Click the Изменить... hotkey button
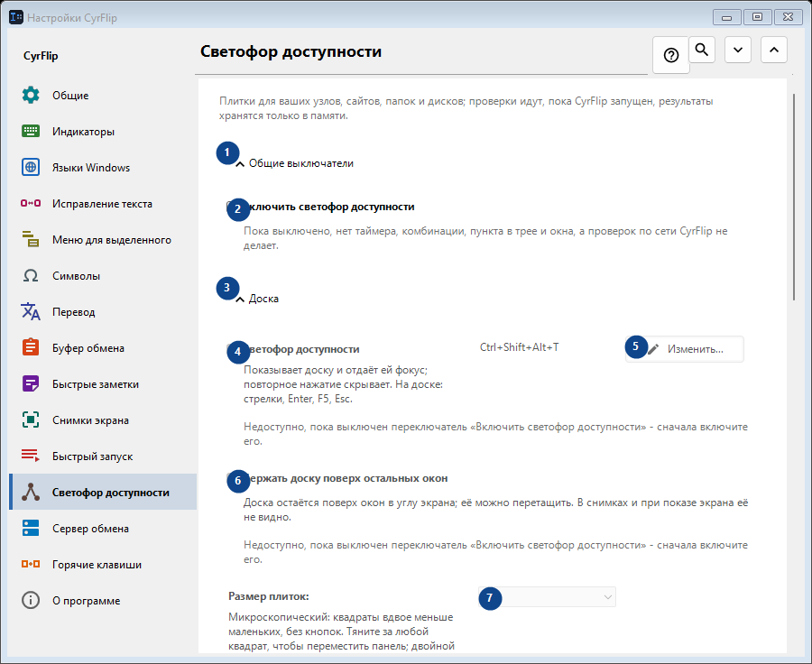812x664 pixels. (685, 349)
